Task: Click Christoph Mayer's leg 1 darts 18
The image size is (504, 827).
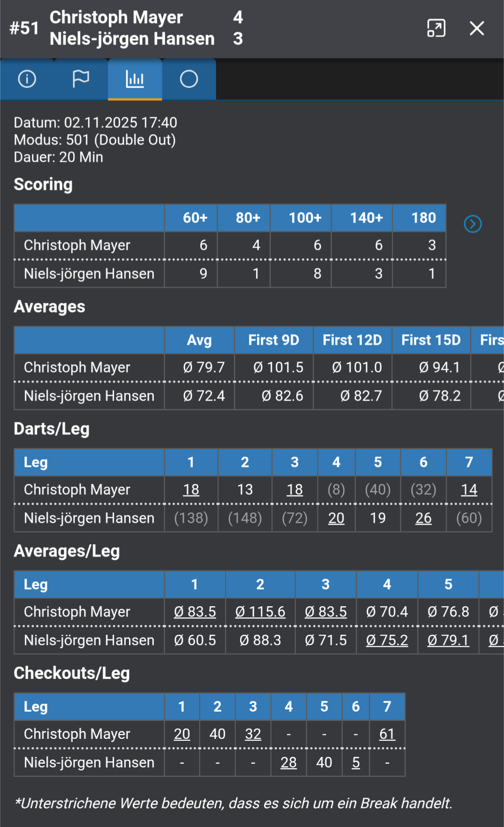Action: pyautogui.click(x=191, y=489)
